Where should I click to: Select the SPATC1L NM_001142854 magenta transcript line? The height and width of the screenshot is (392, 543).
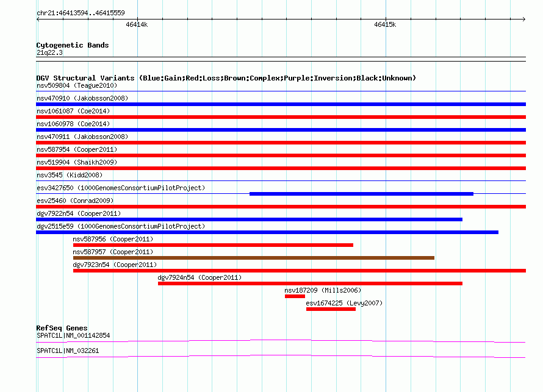tap(281, 341)
